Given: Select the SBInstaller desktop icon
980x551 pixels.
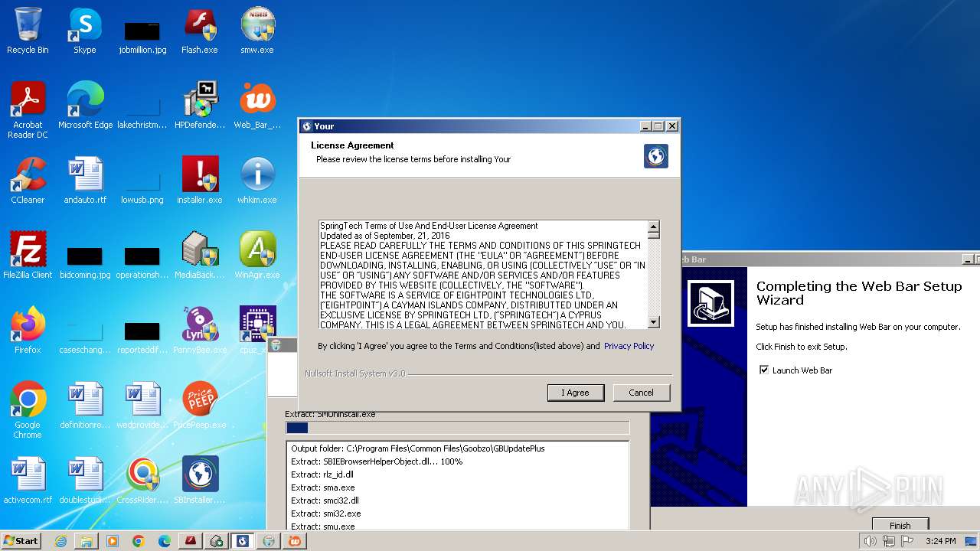Looking at the screenshot, I should click(200, 481).
